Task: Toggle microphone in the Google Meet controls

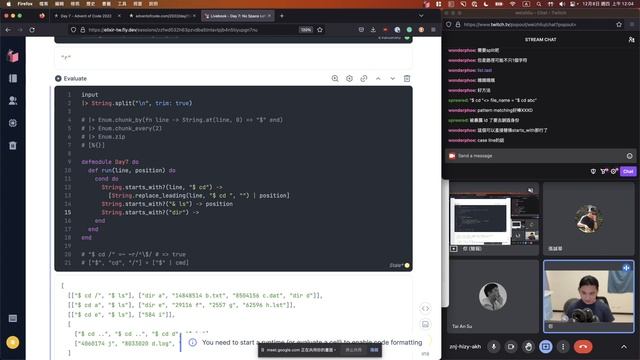Action: point(493,347)
